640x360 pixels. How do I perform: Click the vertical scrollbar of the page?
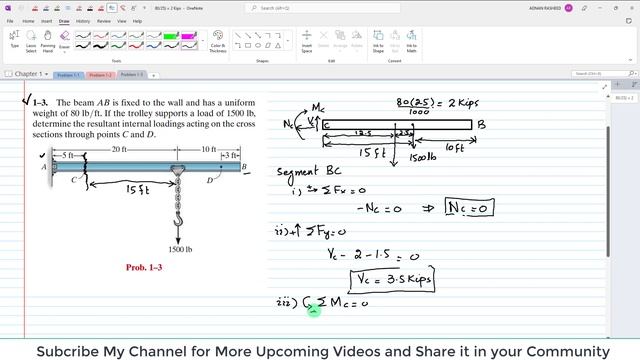click(608, 191)
